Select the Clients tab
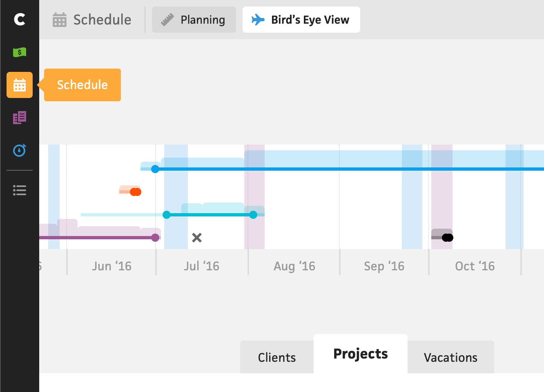This screenshot has height=392, width=544. (277, 357)
